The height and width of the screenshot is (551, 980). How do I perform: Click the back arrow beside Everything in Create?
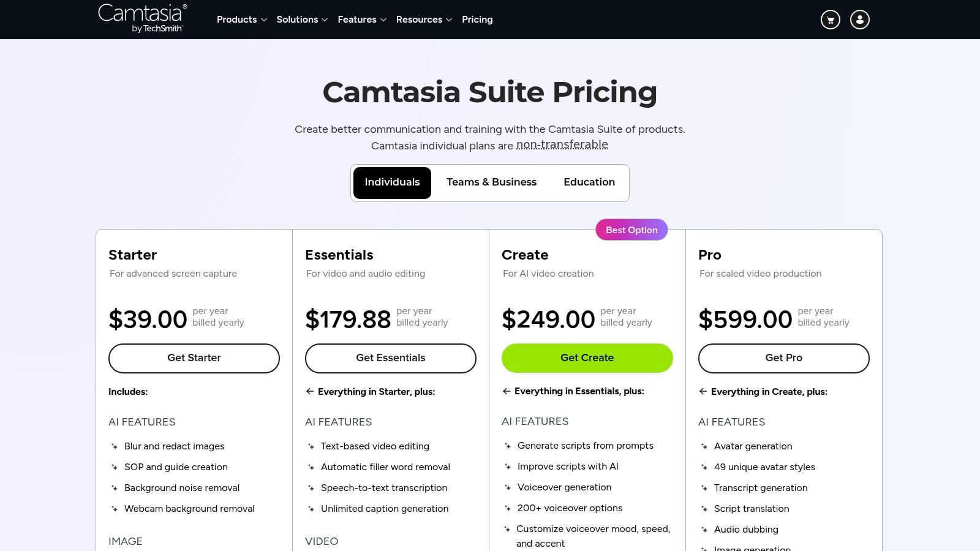point(703,391)
